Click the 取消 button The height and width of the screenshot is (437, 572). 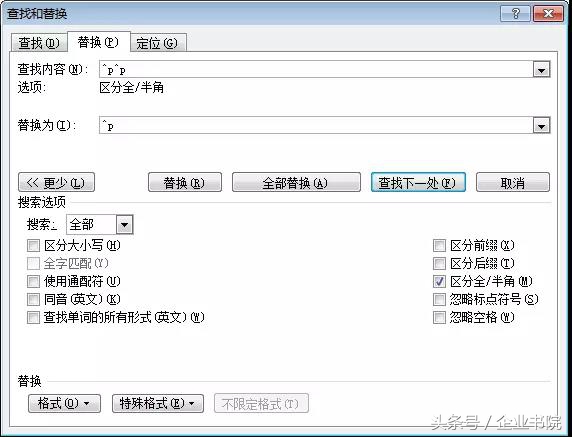tap(513, 182)
